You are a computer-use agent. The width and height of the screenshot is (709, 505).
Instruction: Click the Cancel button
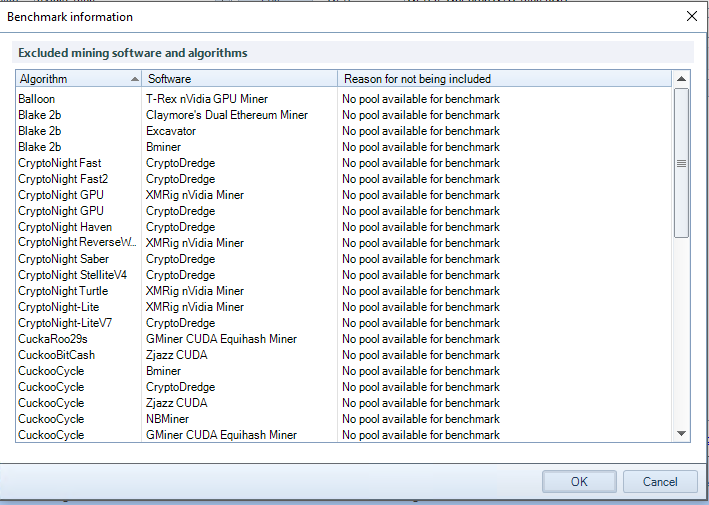[660, 481]
